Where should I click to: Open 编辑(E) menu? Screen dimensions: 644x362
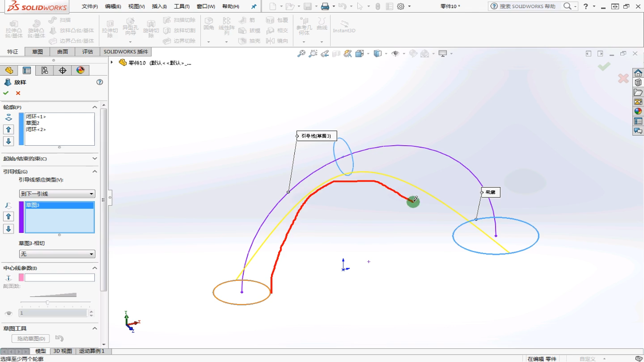pos(113,7)
